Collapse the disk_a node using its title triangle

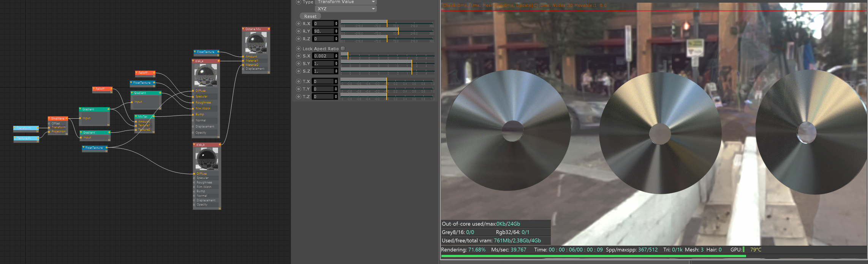click(x=193, y=61)
